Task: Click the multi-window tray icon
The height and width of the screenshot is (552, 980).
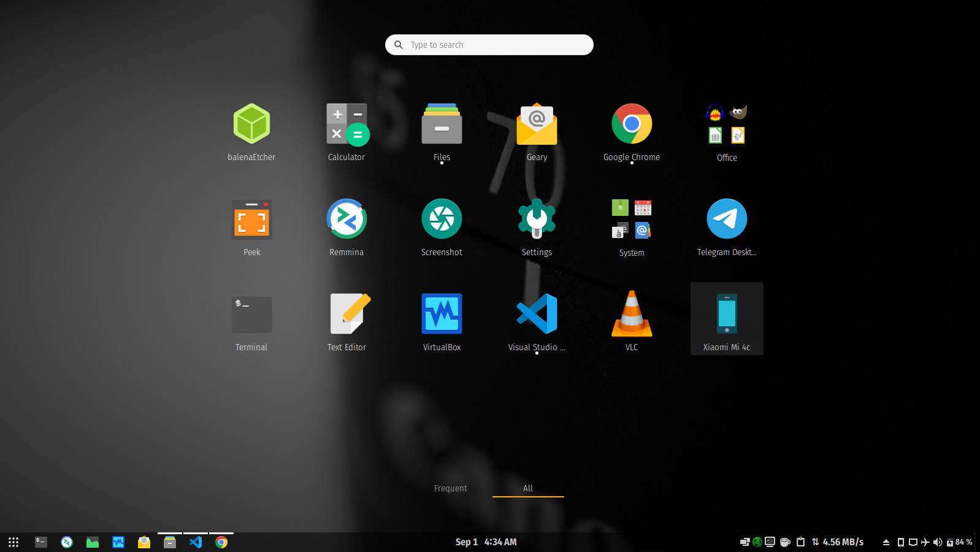Action: coord(745,542)
